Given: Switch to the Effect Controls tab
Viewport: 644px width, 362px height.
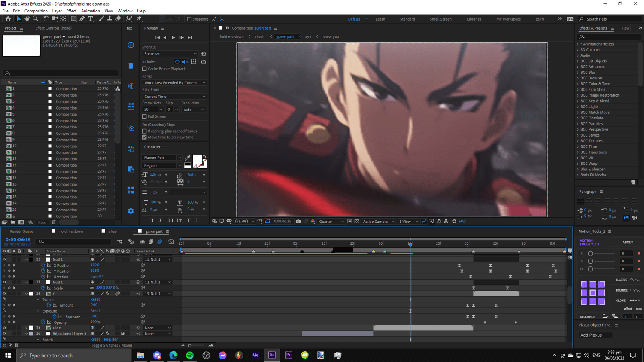Looking at the screenshot, I should (x=53, y=28).
